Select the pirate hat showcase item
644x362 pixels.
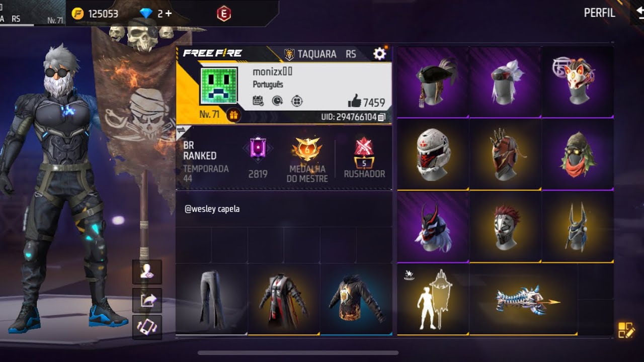[433, 82]
